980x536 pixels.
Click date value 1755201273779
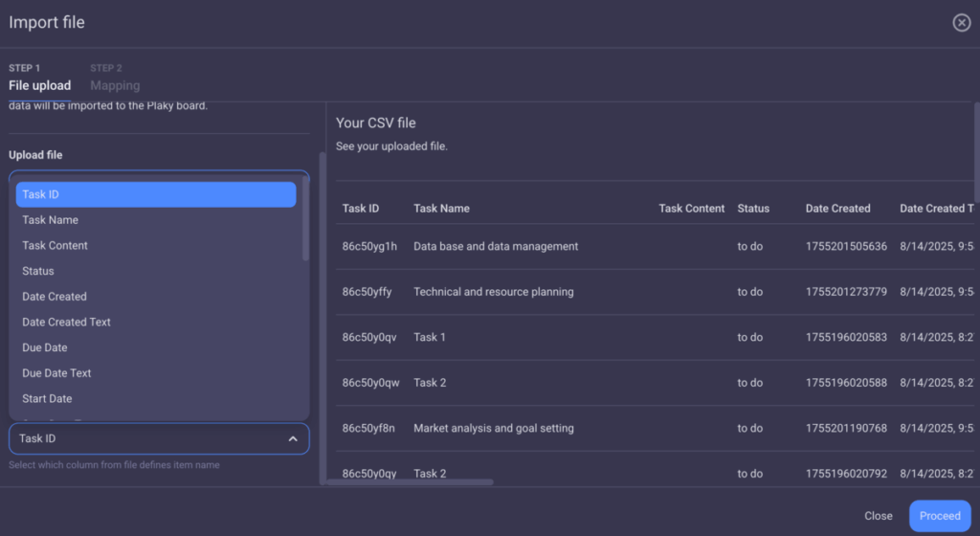(846, 292)
